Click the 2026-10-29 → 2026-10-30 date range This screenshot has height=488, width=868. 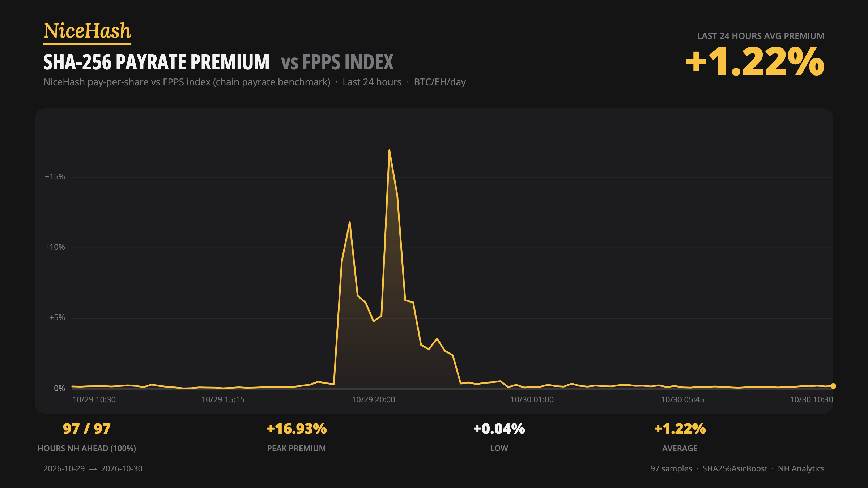coord(93,469)
